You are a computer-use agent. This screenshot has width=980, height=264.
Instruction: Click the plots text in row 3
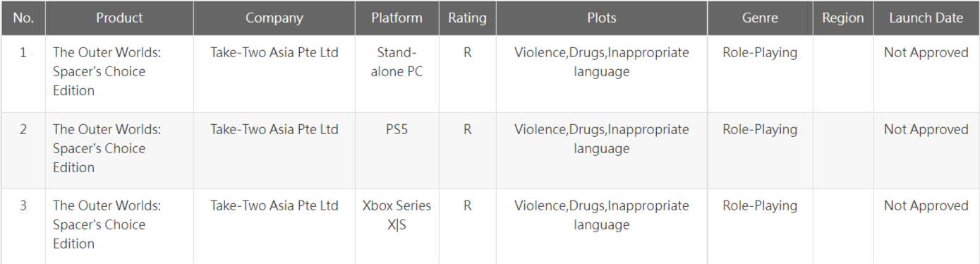click(601, 215)
